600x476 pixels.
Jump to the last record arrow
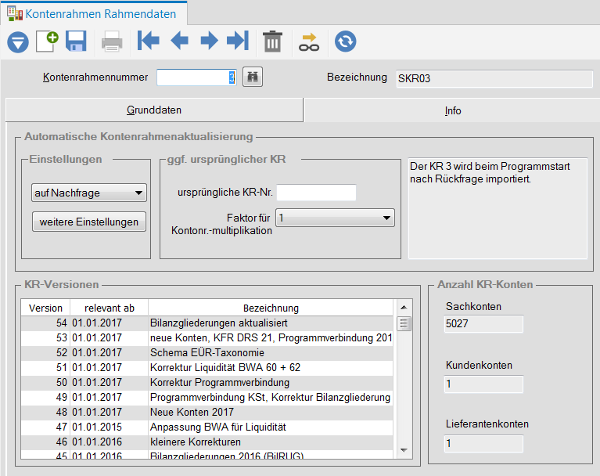pos(238,41)
